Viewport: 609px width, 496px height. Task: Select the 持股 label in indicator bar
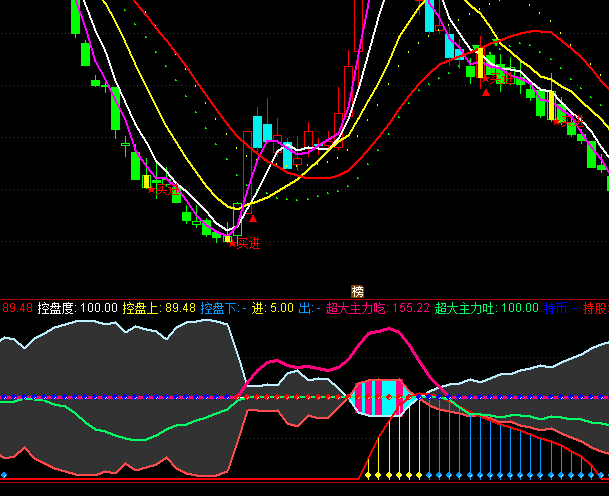point(595,308)
